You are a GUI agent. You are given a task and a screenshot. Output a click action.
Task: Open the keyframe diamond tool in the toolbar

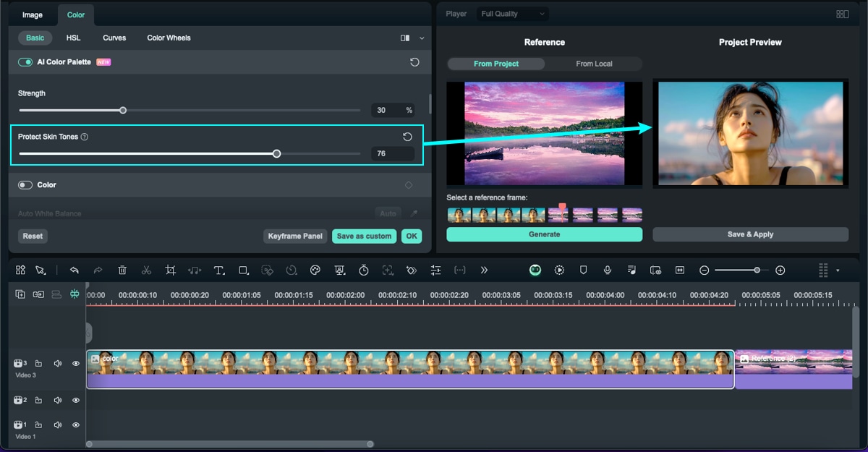[412, 270]
